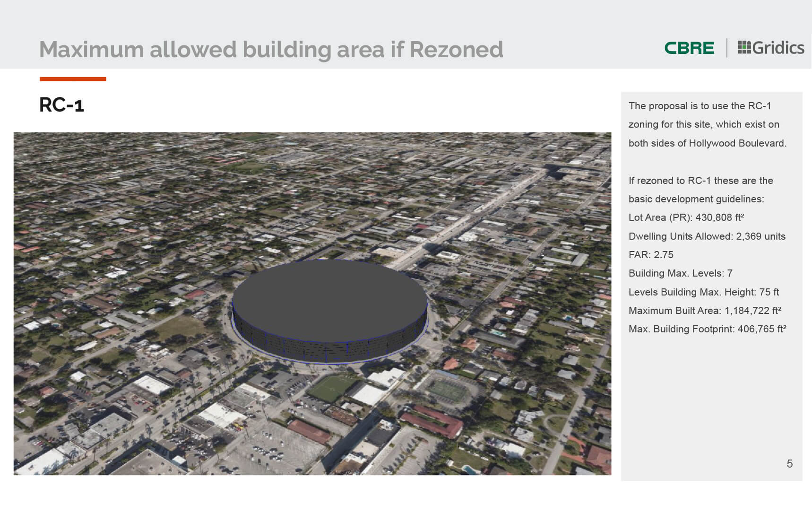Select the Dwelling Units Allowed line
Image resolution: width=812 pixels, height=521 pixels.
(x=707, y=236)
